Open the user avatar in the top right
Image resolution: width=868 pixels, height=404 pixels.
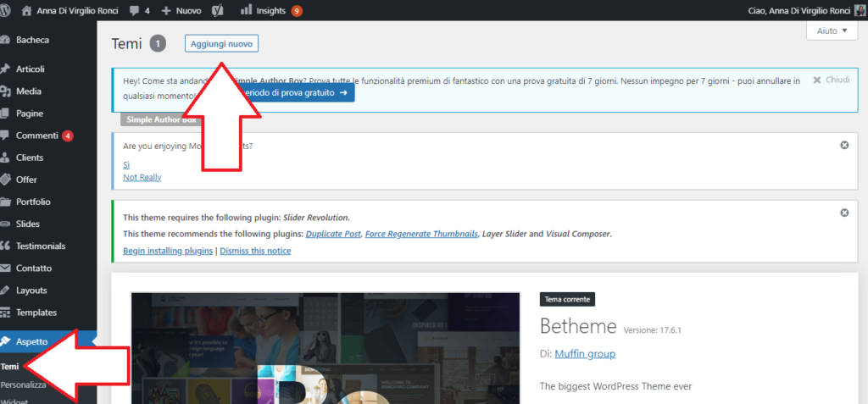point(860,10)
